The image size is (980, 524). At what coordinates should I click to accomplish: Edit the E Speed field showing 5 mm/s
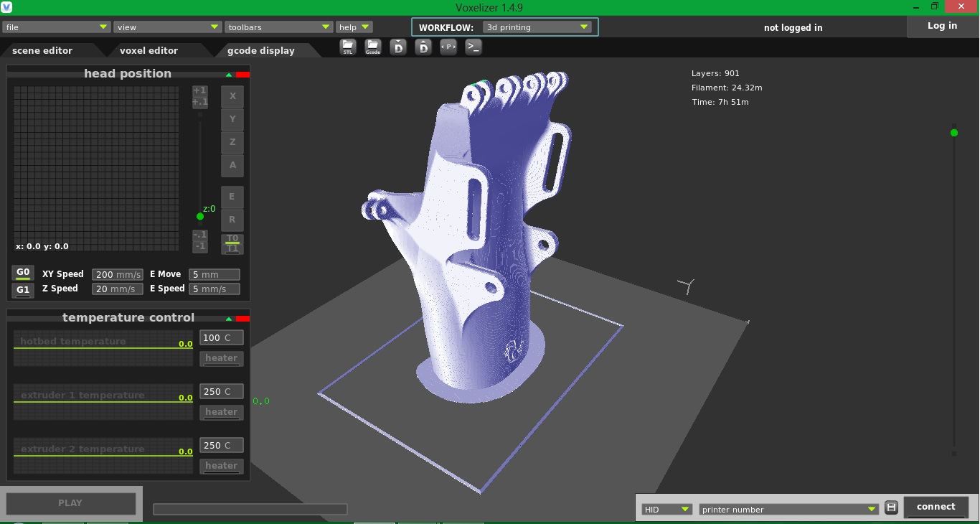[x=214, y=289]
